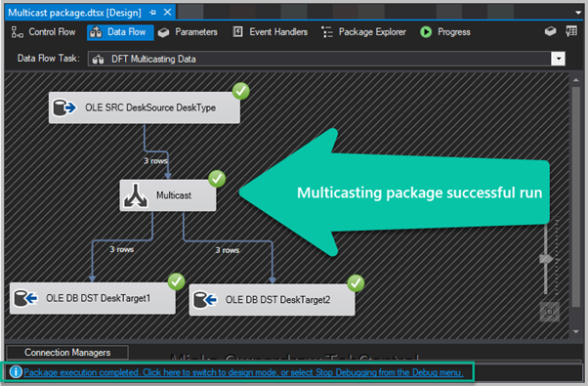Click the designer zoom slider handle
This screenshot has width=588, height=386.
(546, 259)
